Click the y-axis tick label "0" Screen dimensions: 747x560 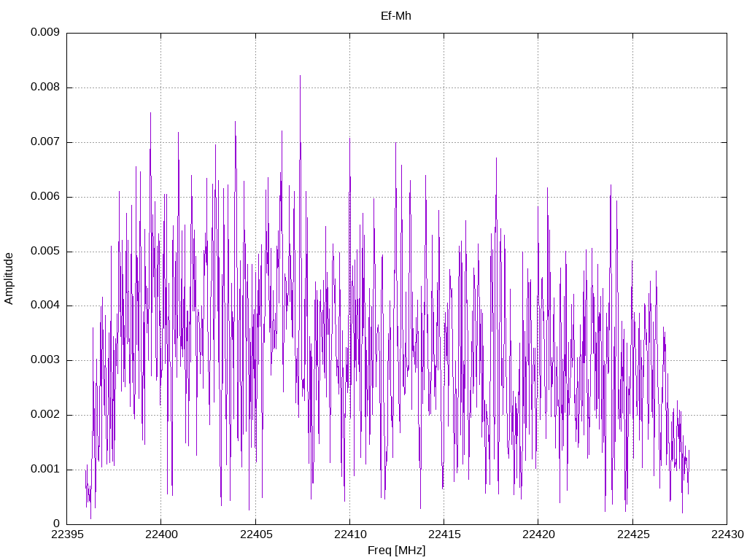[57, 524]
